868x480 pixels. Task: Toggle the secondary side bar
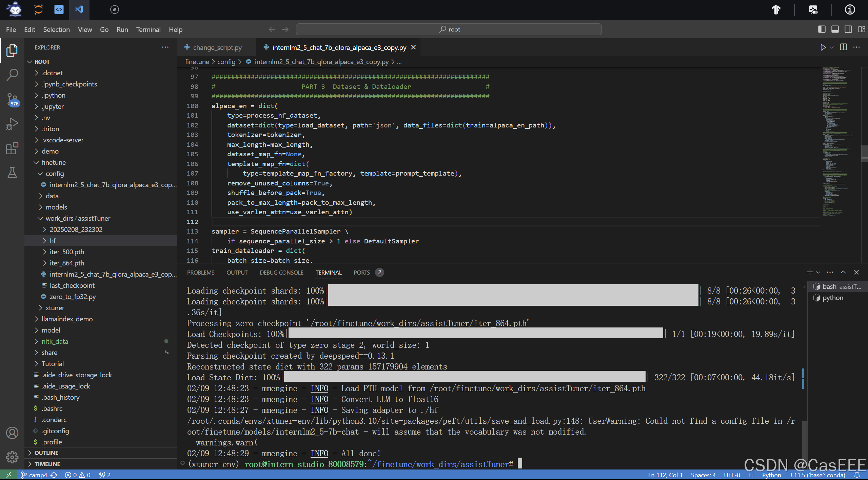[848, 29]
